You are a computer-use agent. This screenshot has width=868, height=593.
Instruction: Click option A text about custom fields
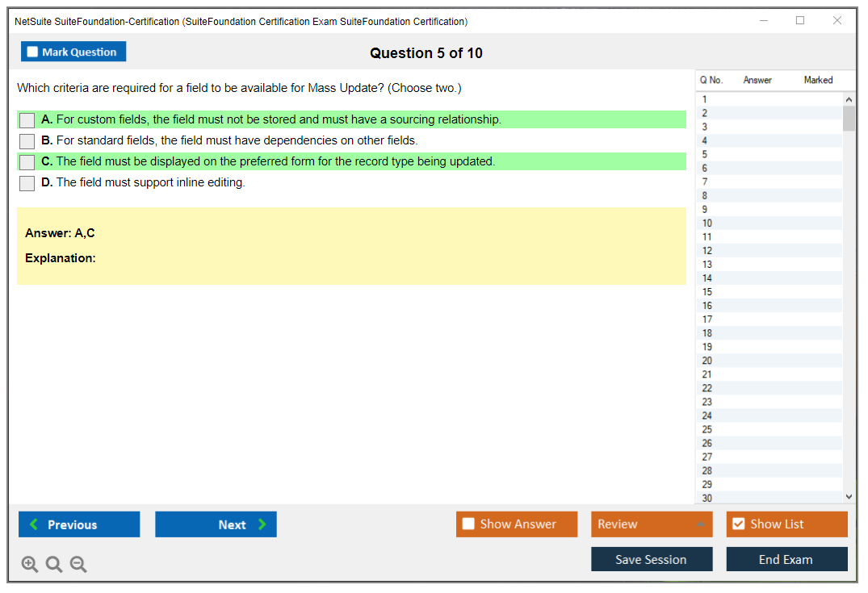pos(279,119)
